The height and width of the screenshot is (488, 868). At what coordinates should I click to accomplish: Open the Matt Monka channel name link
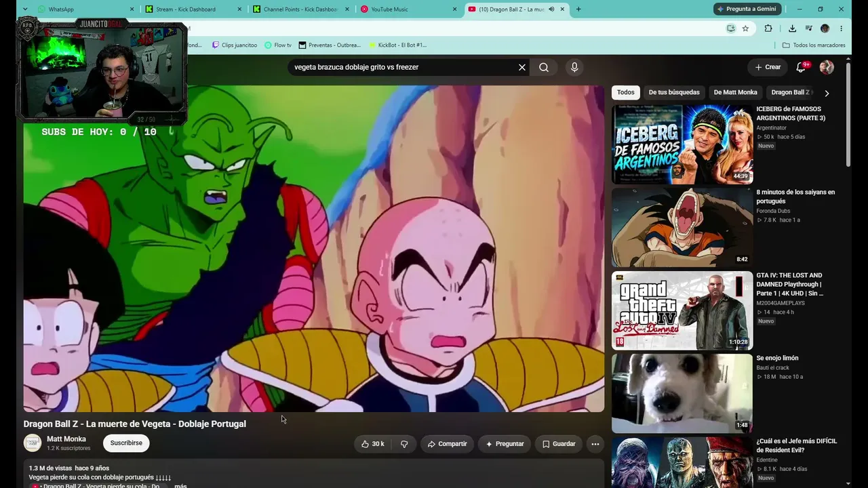pos(66,439)
